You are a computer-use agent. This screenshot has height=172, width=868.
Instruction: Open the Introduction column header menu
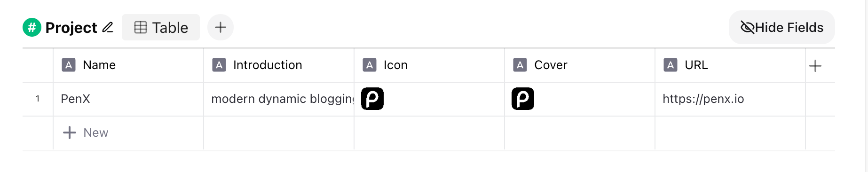coord(279,65)
